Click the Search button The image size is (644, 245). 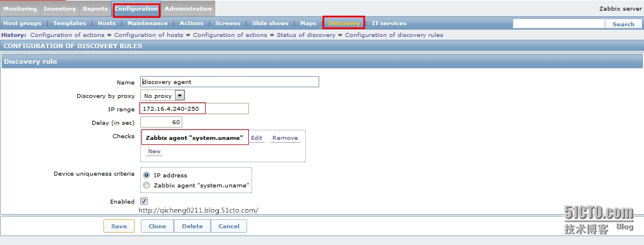coord(623,24)
